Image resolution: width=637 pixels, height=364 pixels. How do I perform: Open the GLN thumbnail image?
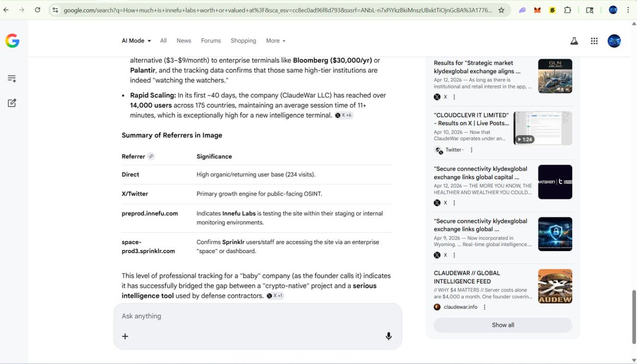click(x=555, y=76)
